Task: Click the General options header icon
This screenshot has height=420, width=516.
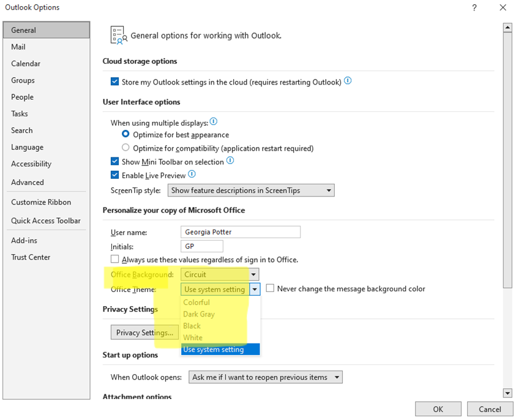Action: click(x=119, y=35)
